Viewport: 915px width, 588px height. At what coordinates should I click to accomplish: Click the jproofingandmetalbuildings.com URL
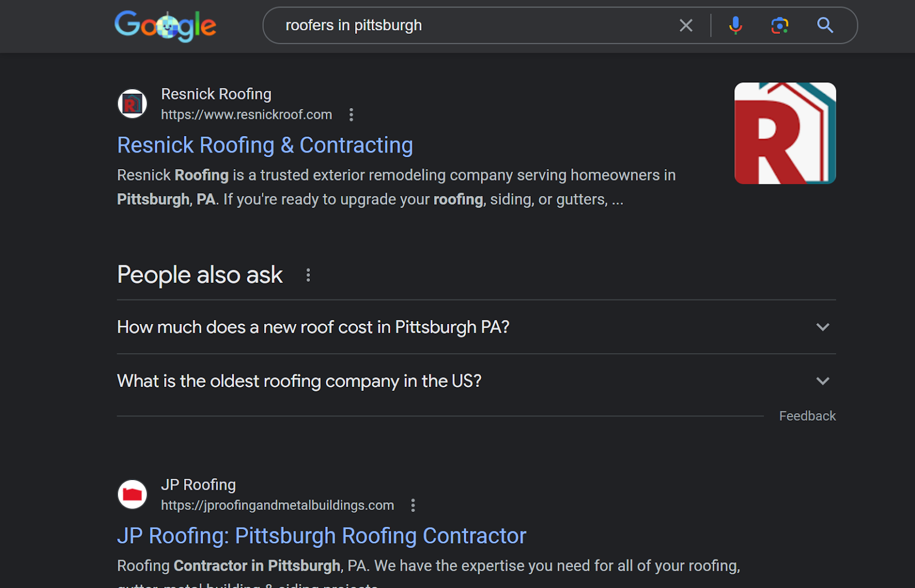277,505
